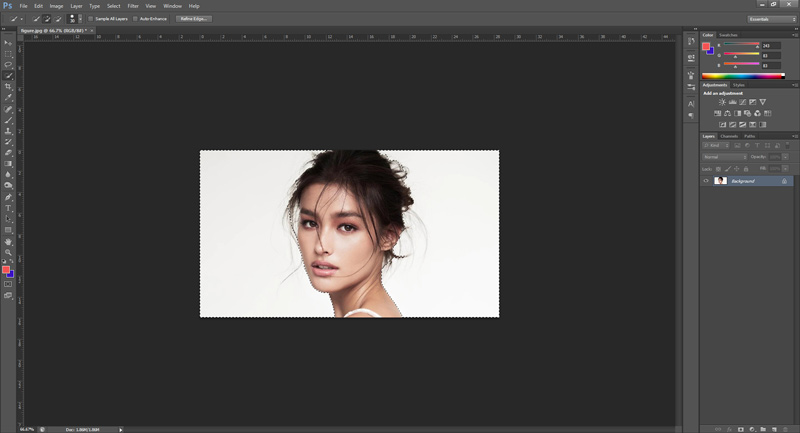Add a Color Balance adjustment

728,113
